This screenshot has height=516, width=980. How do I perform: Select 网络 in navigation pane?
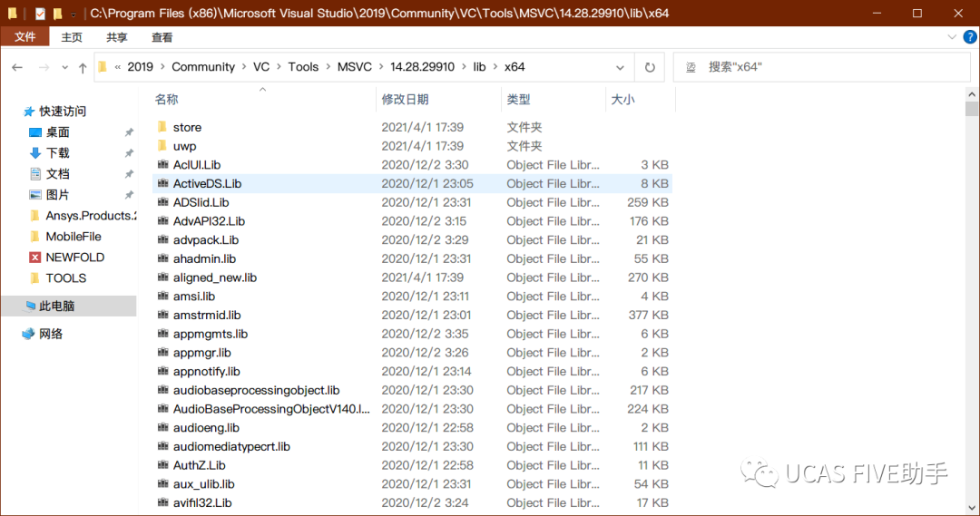[x=51, y=334]
